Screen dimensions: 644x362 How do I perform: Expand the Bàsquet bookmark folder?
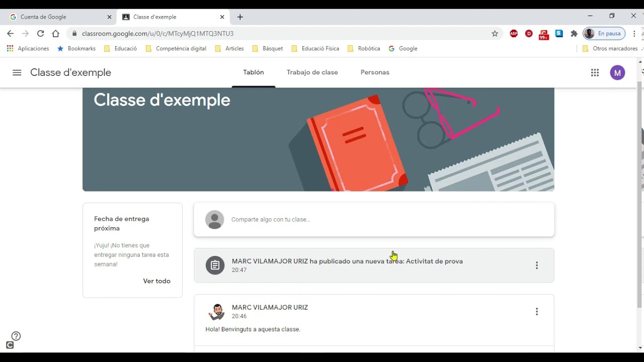click(268, 49)
